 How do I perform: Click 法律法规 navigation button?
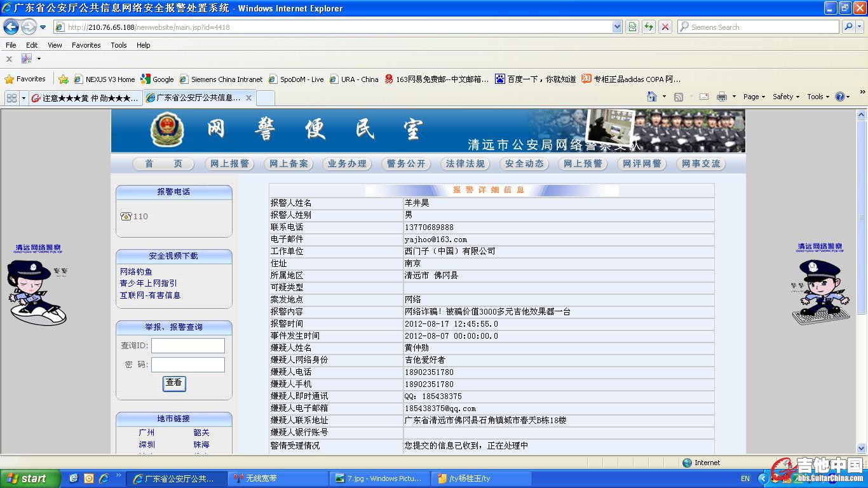[x=465, y=163]
